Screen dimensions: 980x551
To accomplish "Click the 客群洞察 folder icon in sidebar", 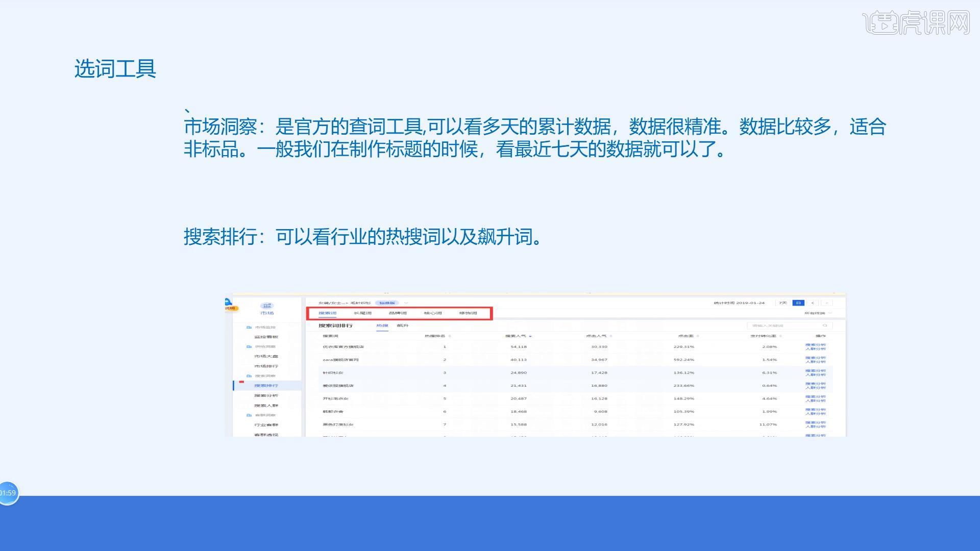I will (x=249, y=415).
